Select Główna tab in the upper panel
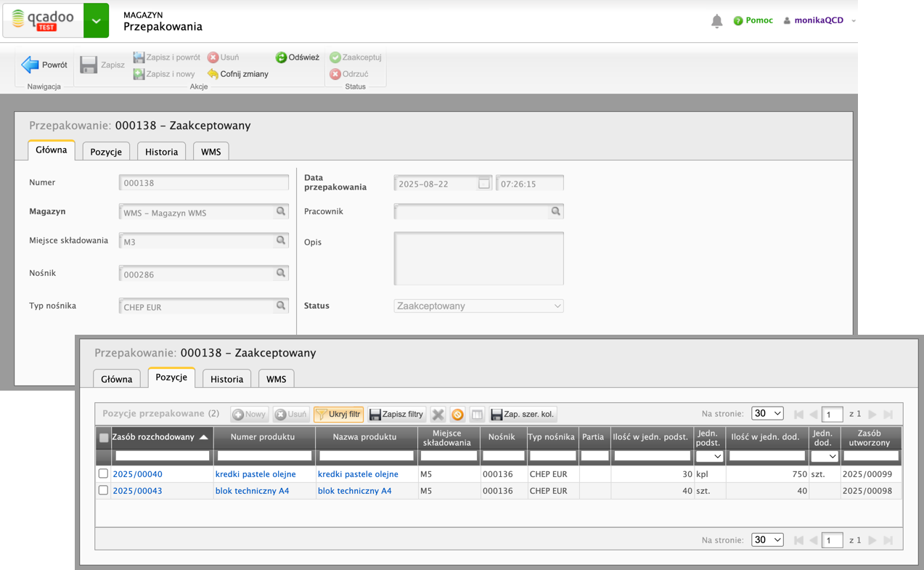Viewport: 924px width, 570px height. point(52,150)
